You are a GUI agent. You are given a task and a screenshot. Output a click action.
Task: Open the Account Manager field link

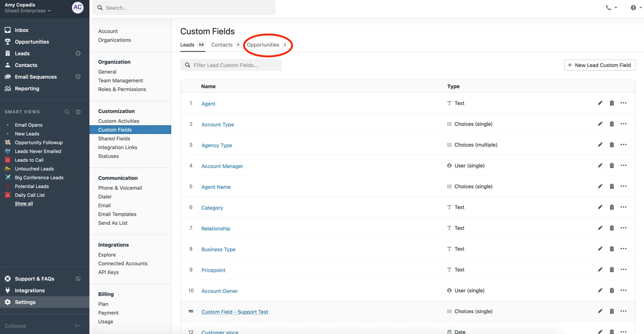222,166
